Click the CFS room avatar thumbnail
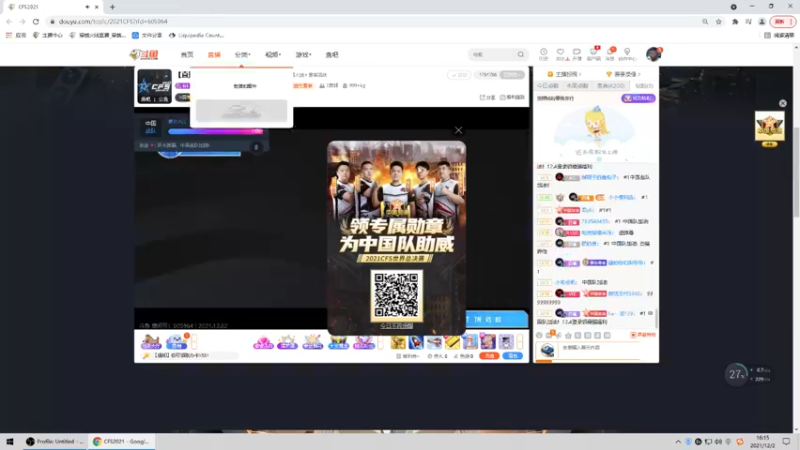Image resolution: width=800 pixels, height=450 pixels. [155, 86]
